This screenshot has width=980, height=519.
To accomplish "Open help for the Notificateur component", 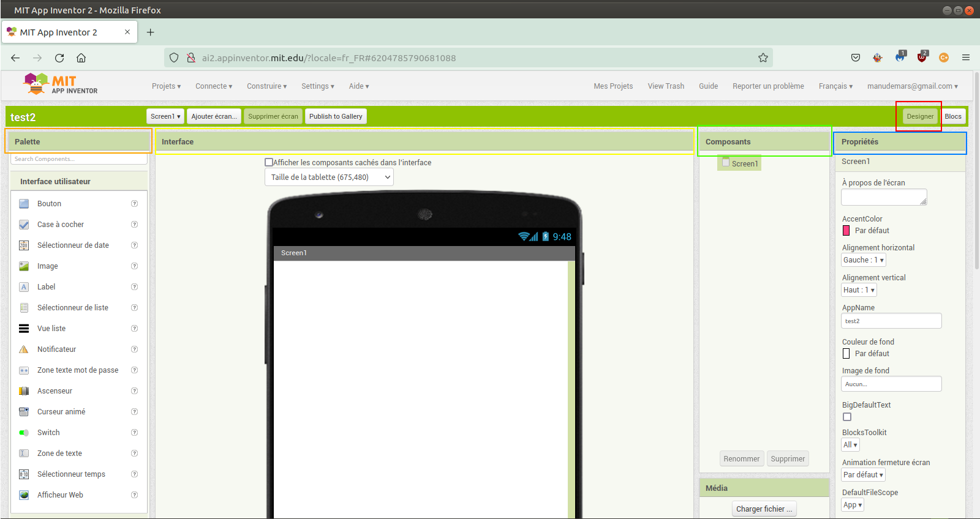I will tap(134, 349).
